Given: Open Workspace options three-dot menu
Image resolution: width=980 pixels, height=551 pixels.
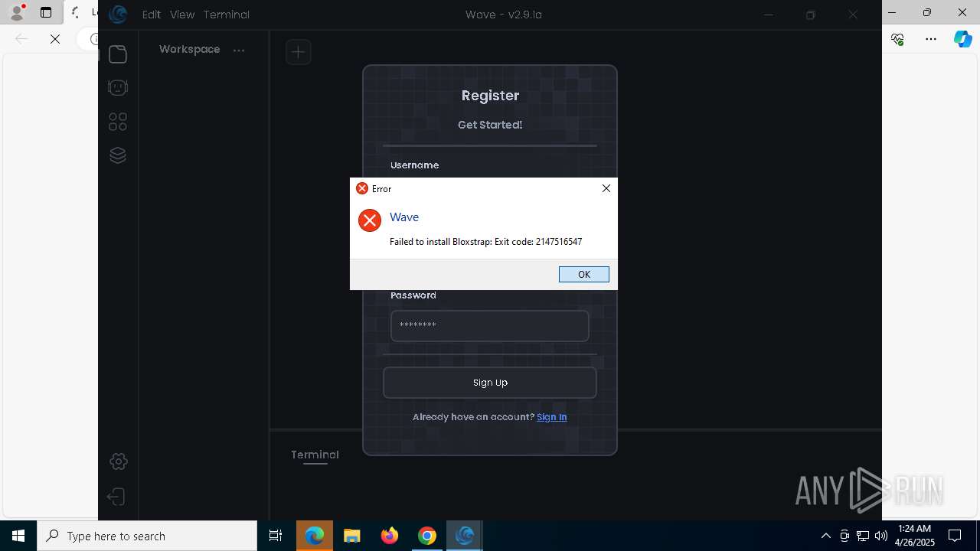Looking at the screenshot, I should click(239, 51).
